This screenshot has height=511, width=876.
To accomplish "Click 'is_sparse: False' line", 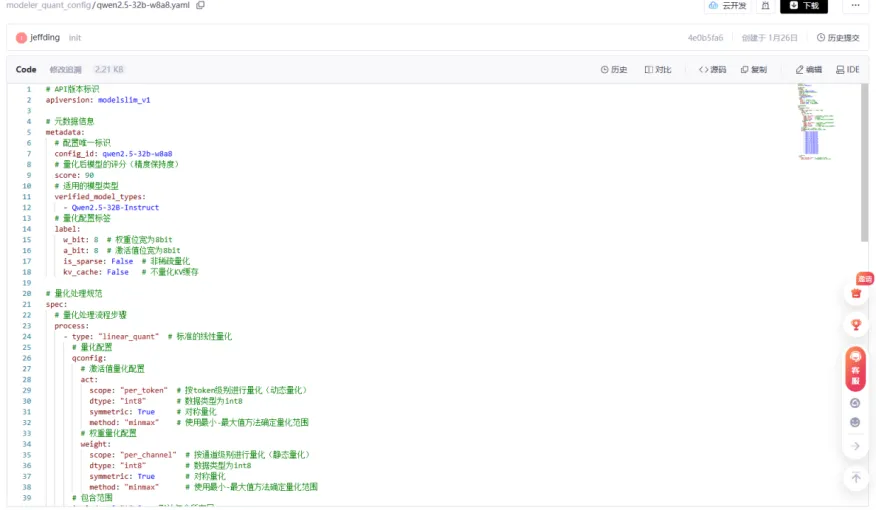I will point(126,261).
